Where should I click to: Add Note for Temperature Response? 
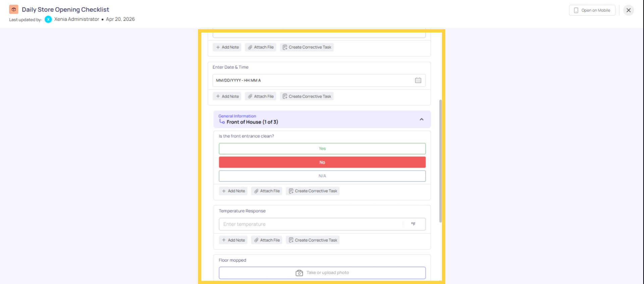coord(233,240)
